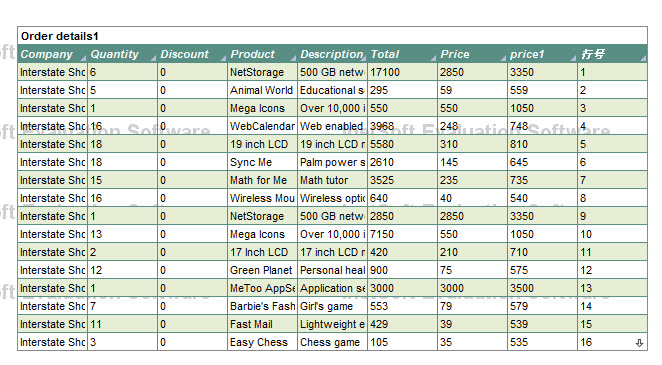662x365 pixels.
Task: Click the down arrow at table bottom-right
Action: (640, 343)
